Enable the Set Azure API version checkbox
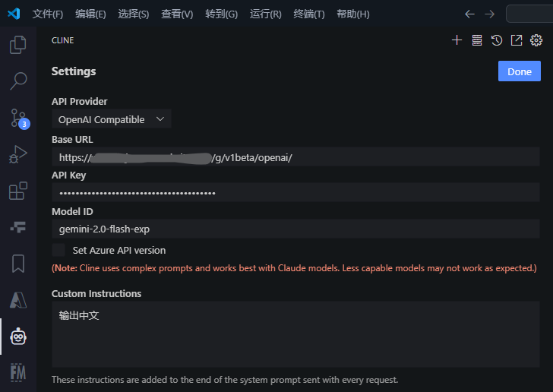The height and width of the screenshot is (392, 553). (58, 250)
